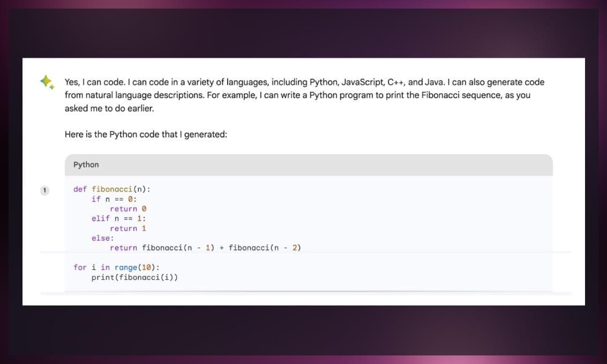Click the blue 'range' keyword in code

tap(126, 268)
